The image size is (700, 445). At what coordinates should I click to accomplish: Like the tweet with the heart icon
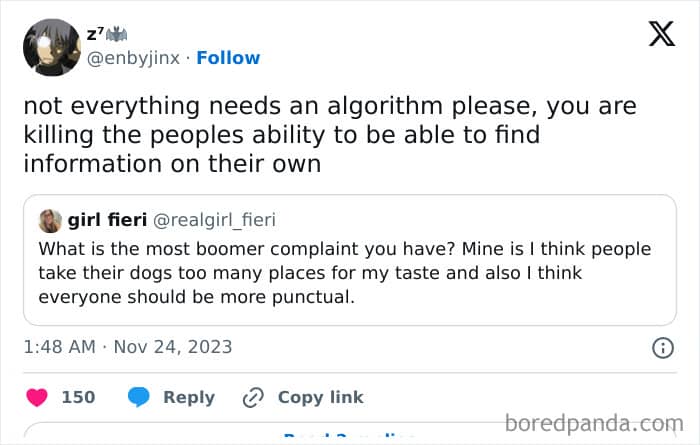point(37,397)
